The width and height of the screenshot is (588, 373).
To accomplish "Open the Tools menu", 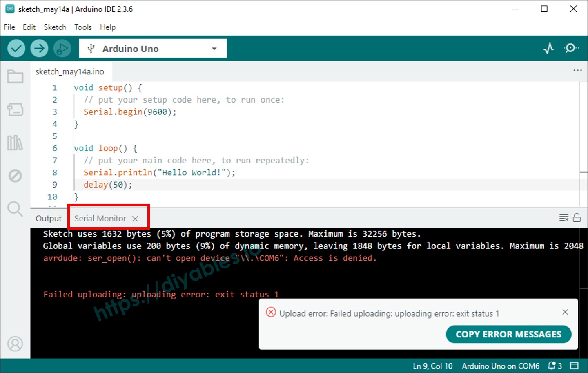I will pos(83,27).
